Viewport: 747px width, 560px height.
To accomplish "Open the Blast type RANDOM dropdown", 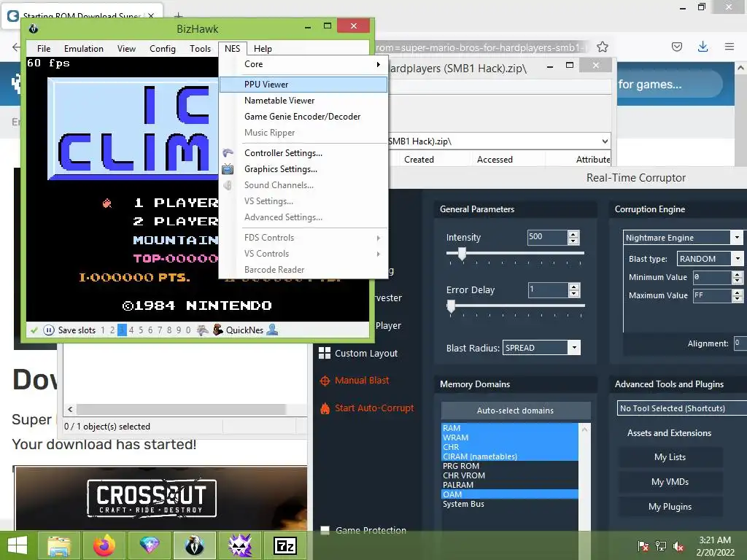I will tap(738, 259).
